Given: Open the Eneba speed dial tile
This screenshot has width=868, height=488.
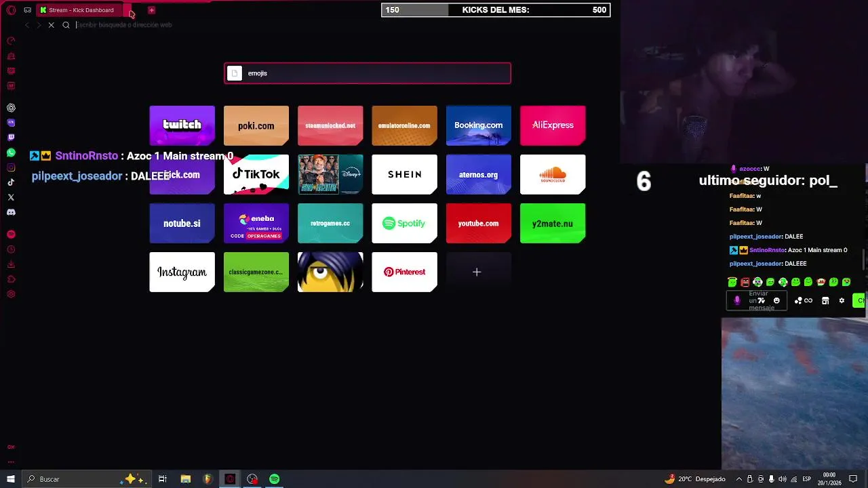Looking at the screenshot, I should point(256,223).
